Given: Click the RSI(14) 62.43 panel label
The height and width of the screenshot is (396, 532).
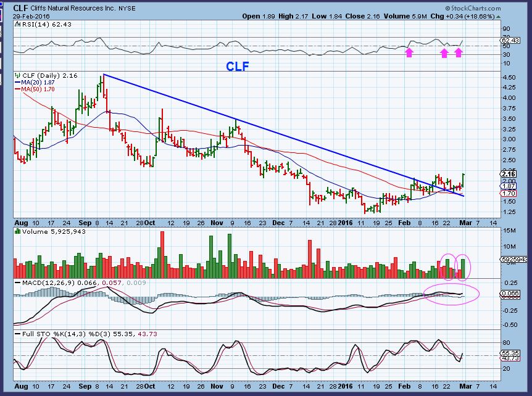Looking at the screenshot, I should pyautogui.click(x=46, y=25).
